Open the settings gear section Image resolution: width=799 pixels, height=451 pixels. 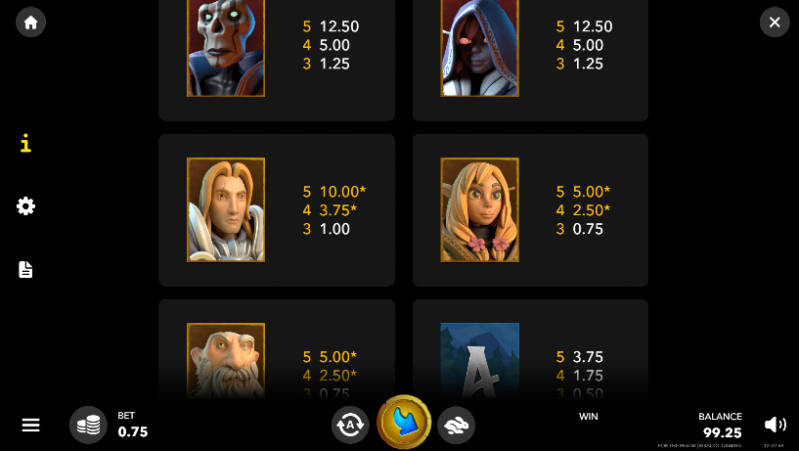coord(25,206)
